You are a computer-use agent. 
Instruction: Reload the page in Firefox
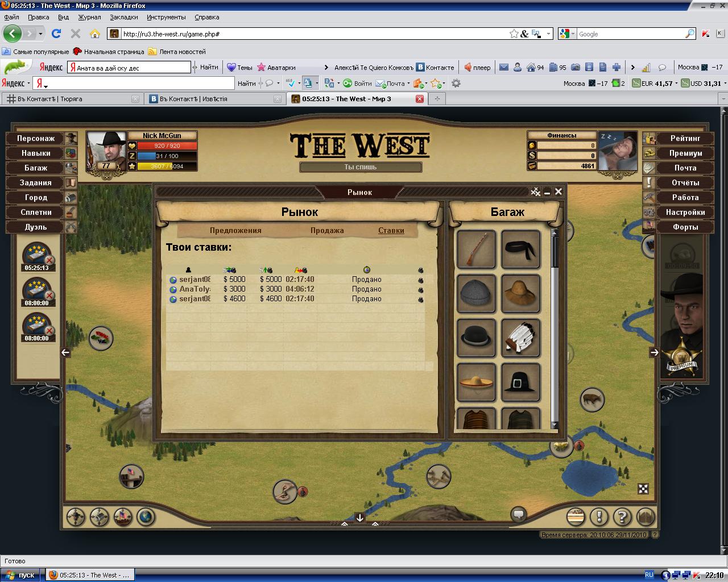click(56, 34)
